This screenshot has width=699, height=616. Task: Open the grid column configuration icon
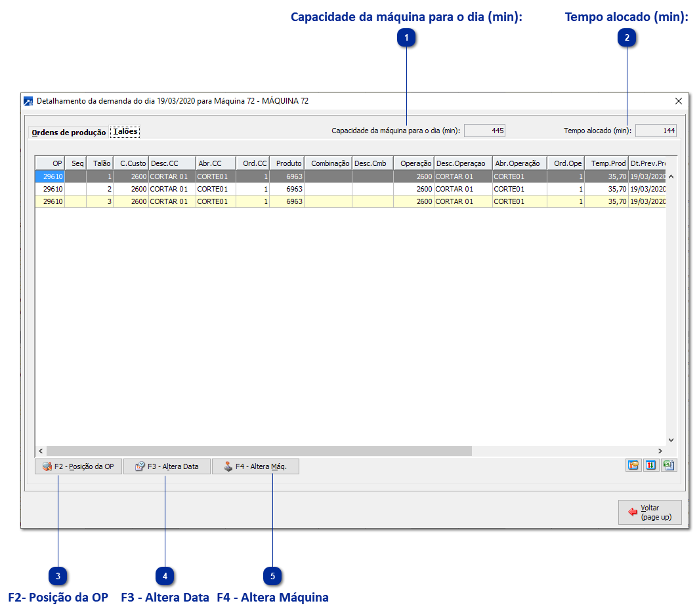pyautogui.click(x=633, y=465)
